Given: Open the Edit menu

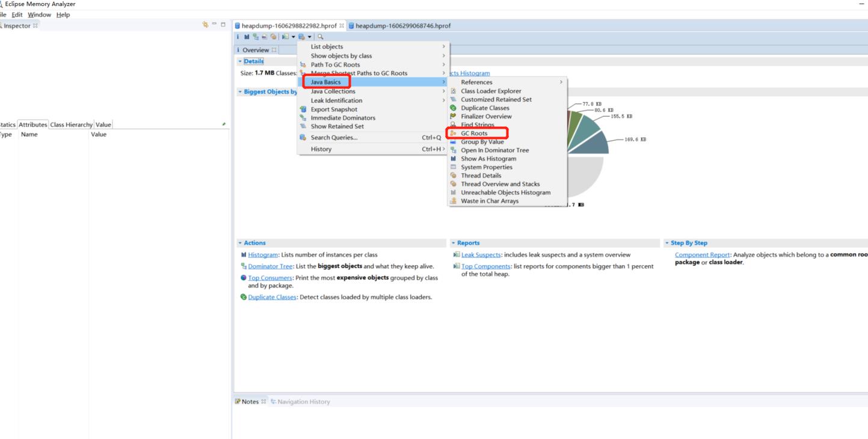Looking at the screenshot, I should click(17, 14).
